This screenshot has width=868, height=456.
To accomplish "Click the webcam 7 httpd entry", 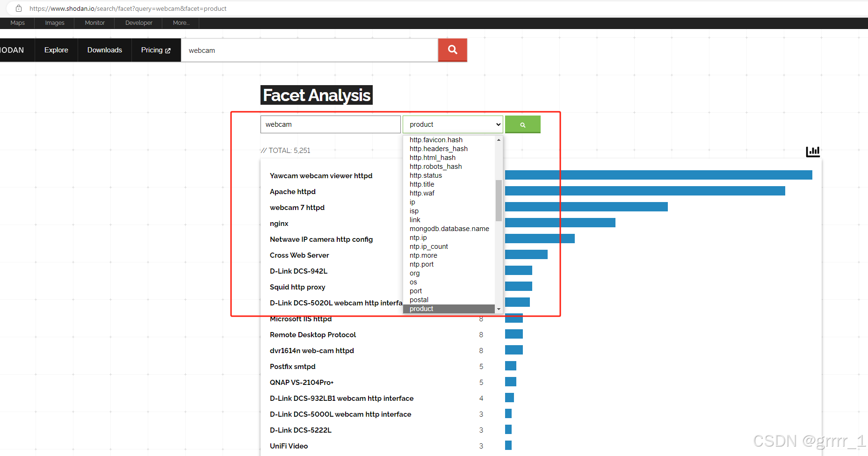I will (x=297, y=208).
